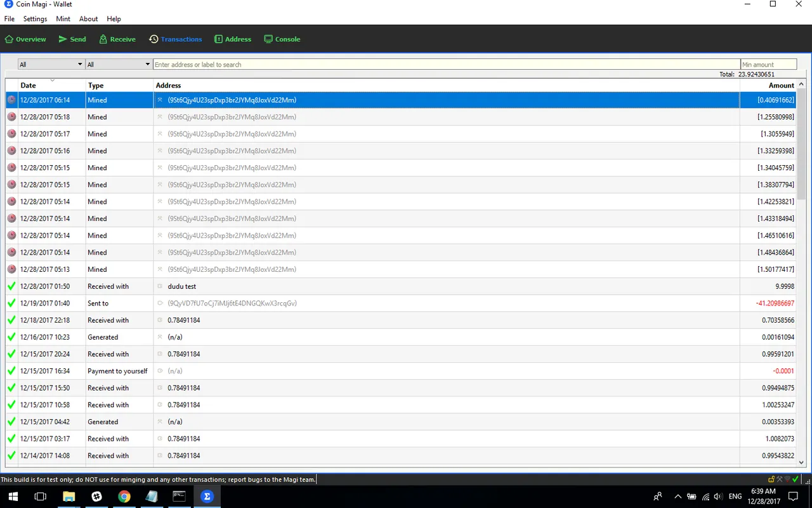The width and height of the screenshot is (812, 508).
Task: Open the debug Console
Action: [x=282, y=39]
